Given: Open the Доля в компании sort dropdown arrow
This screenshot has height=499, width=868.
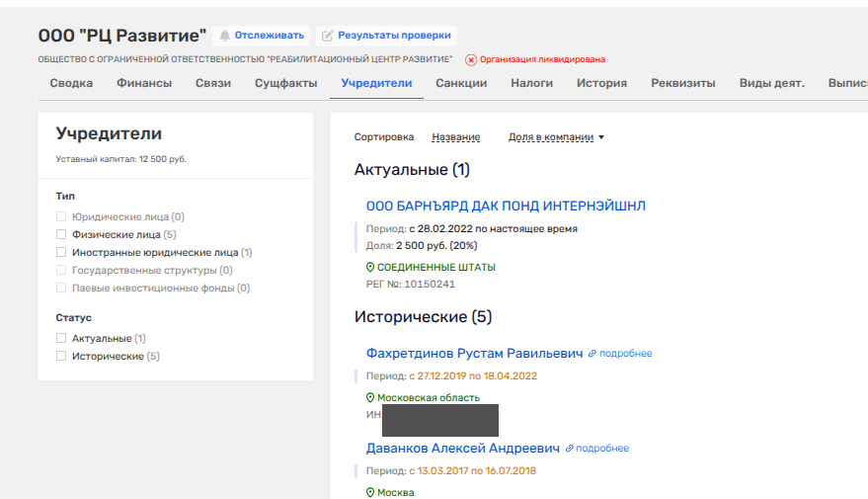Looking at the screenshot, I should [x=601, y=137].
